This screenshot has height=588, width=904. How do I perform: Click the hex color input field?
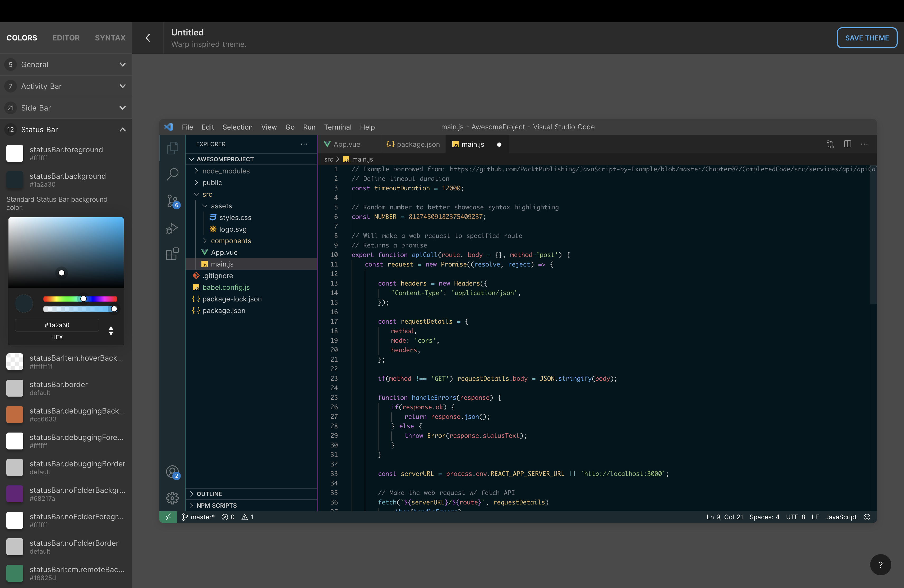[57, 325]
